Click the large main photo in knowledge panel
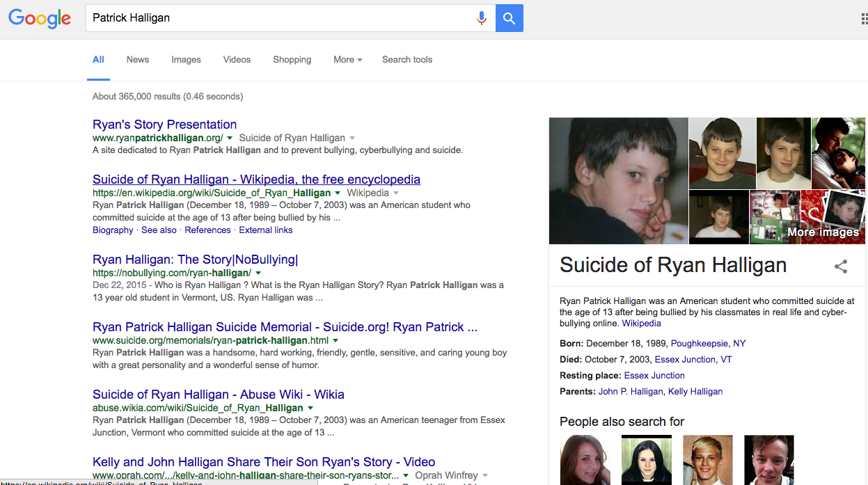Viewport: 868px width, 485px height. point(618,181)
